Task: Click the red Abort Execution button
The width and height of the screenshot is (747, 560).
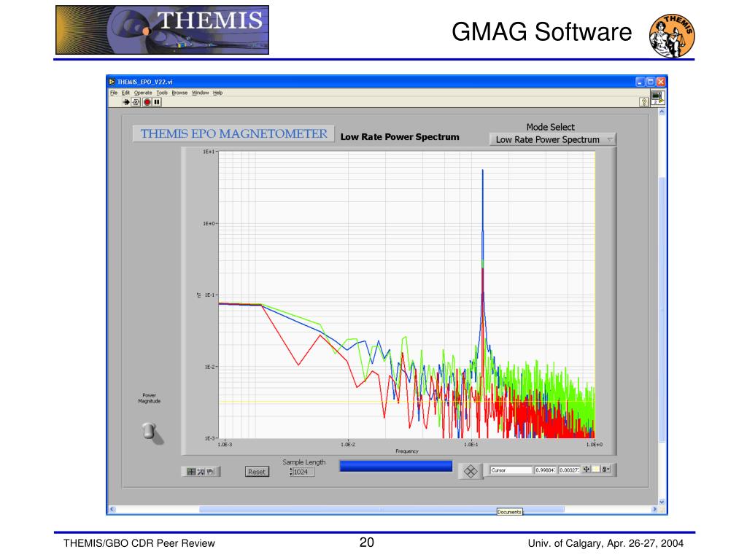Action: (x=147, y=102)
